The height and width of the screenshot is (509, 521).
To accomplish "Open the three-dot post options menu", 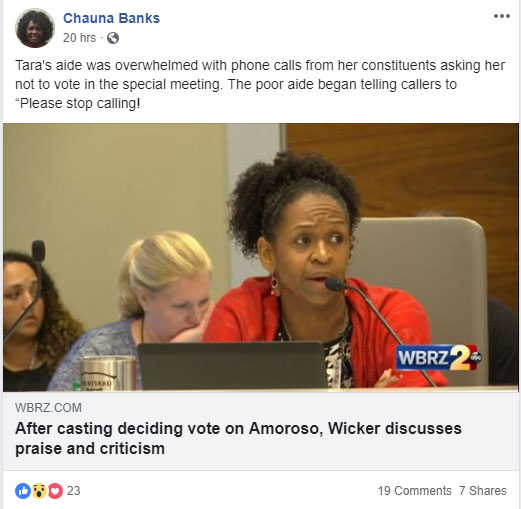I will click(x=502, y=16).
